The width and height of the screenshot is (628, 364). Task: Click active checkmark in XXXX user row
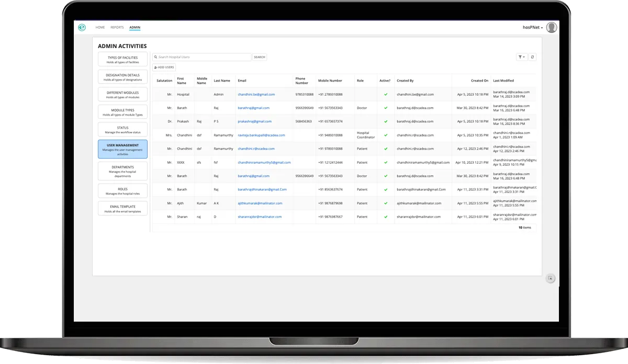click(386, 163)
